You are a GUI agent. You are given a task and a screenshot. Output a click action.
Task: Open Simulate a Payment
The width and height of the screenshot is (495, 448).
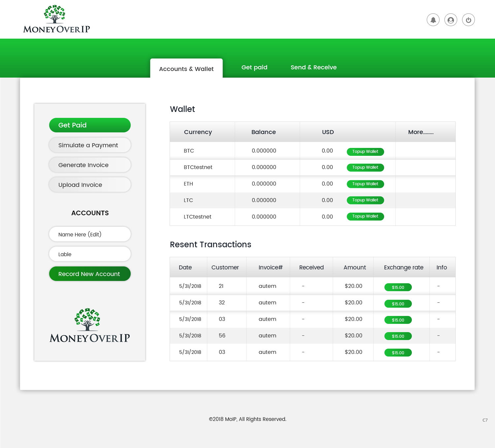point(89,145)
